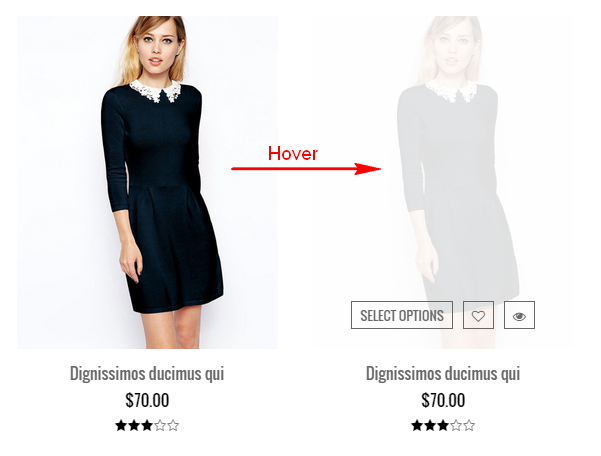Open quick view with the eye icon
Image resolution: width=601 pixels, height=456 pixels.
(x=519, y=315)
